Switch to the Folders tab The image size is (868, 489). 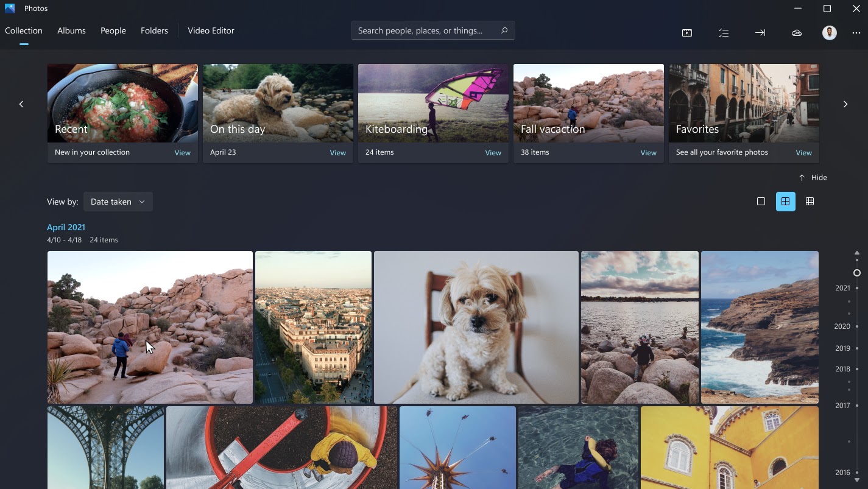click(154, 30)
